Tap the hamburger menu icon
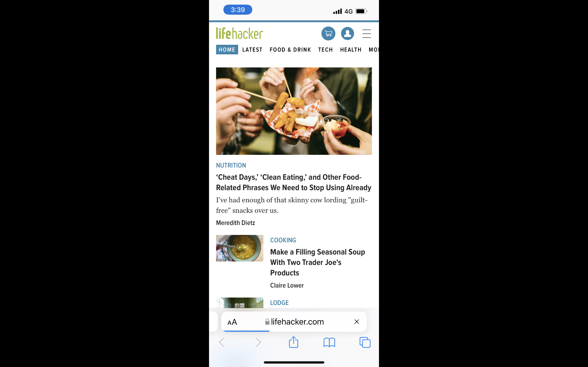 point(367,33)
